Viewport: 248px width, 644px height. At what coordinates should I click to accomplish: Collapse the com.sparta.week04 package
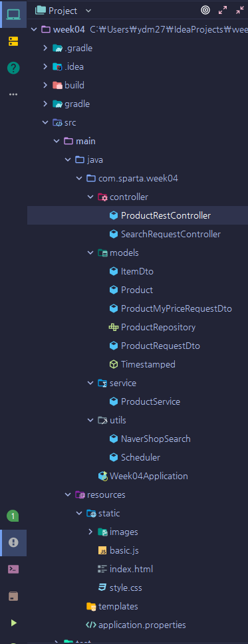[x=79, y=178]
